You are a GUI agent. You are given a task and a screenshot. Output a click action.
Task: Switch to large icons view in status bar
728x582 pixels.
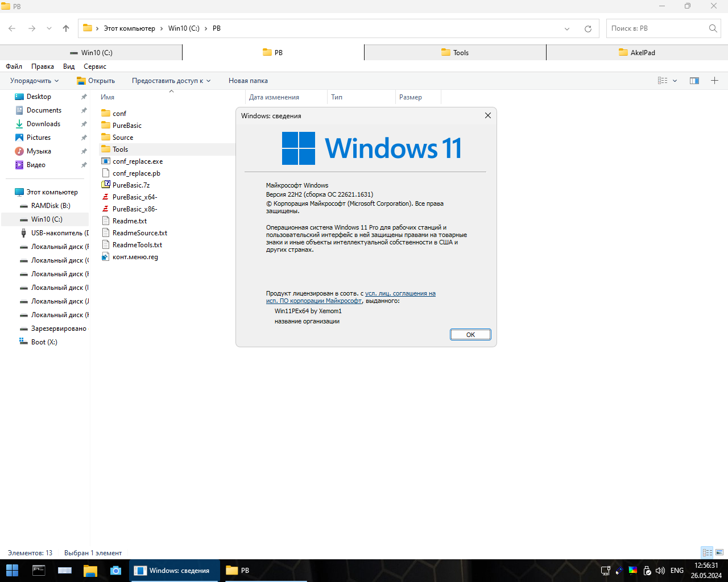pyautogui.click(x=719, y=552)
